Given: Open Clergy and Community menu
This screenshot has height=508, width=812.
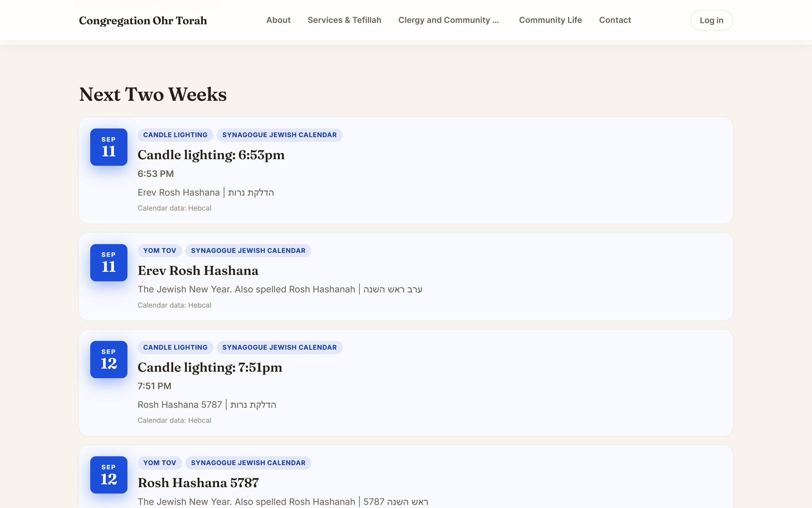Looking at the screenshot, I should (x=449, y=20).
